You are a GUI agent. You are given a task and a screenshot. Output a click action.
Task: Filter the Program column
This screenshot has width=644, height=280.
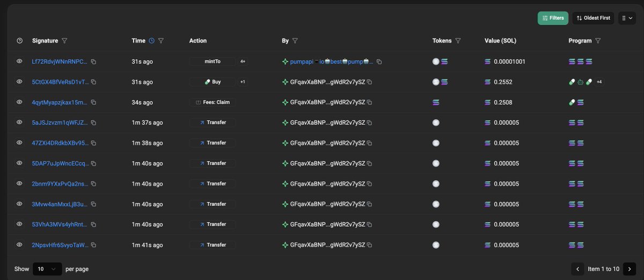point(598,41)
